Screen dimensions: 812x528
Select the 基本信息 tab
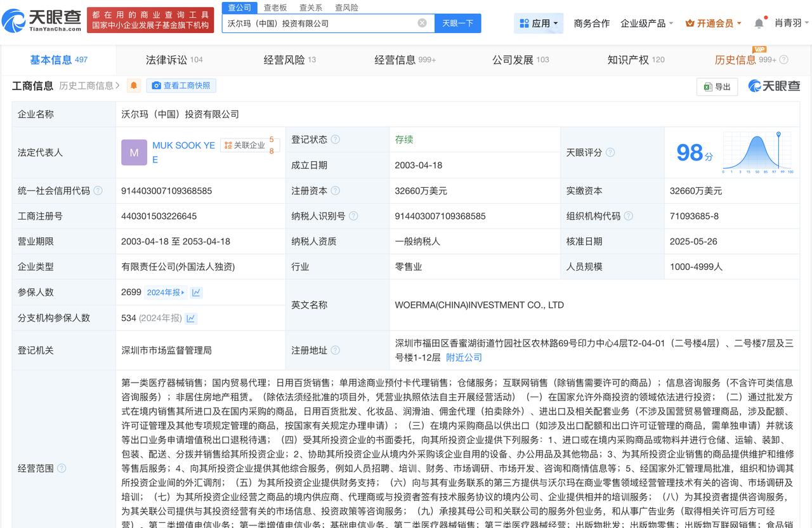pyautogui.click(x=58, y=60)
